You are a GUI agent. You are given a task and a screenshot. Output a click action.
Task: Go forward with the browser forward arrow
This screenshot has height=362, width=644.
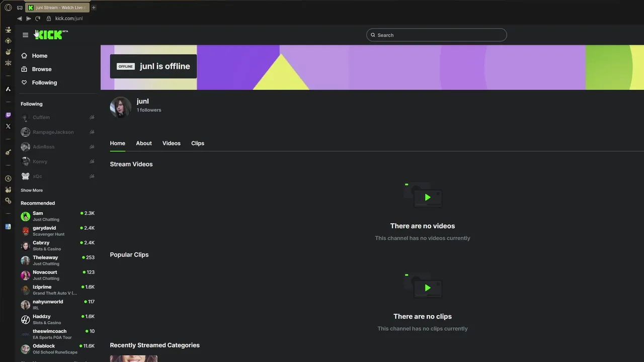pos(29,19)
